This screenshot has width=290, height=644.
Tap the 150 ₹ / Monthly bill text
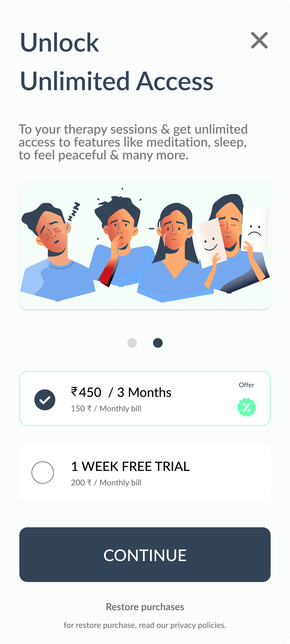tap(106, 409)
